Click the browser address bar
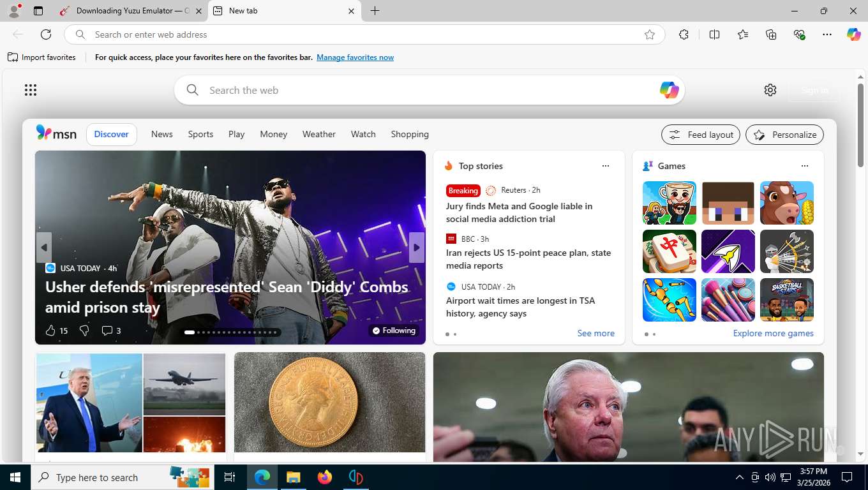Viewport: 868px width, 490px height. [364, 34]
